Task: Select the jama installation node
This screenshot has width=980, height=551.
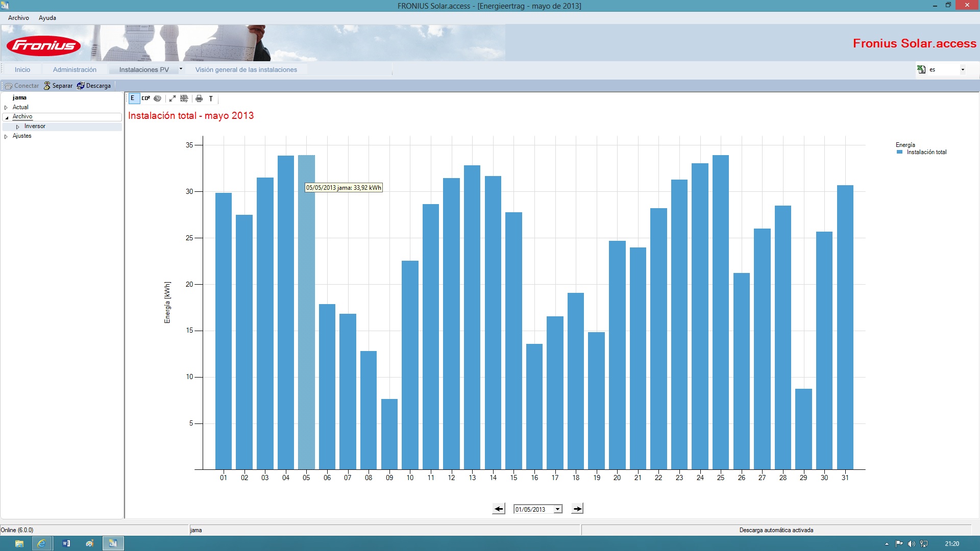Action: click(x=19, y=97)
